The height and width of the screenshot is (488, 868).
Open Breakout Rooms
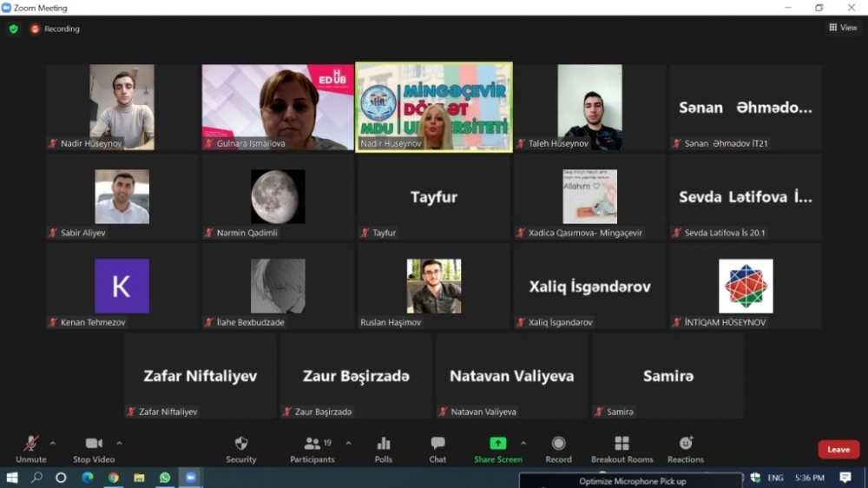coord(621,448)
